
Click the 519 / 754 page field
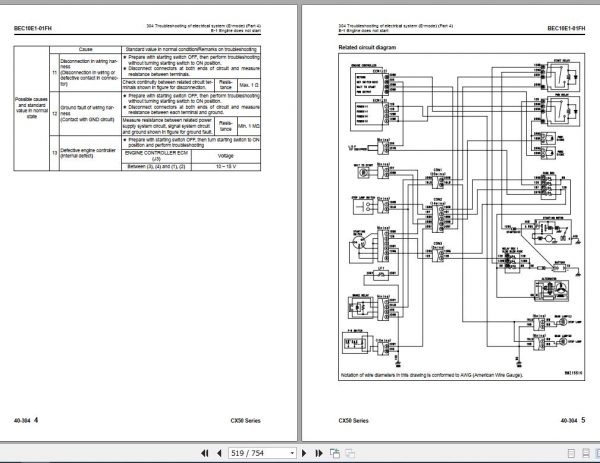coord(259,453)
